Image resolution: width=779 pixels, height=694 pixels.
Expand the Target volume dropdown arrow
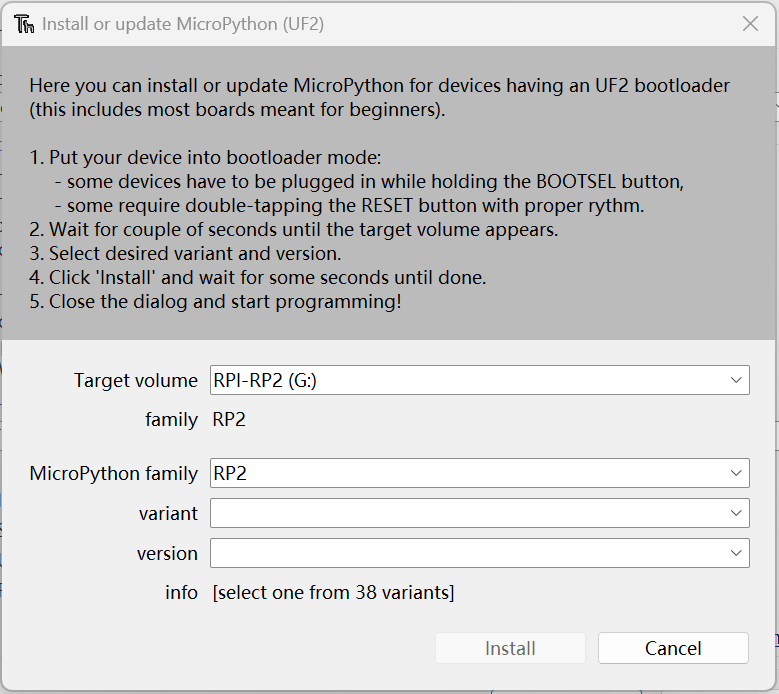click(x=736, y=380)
